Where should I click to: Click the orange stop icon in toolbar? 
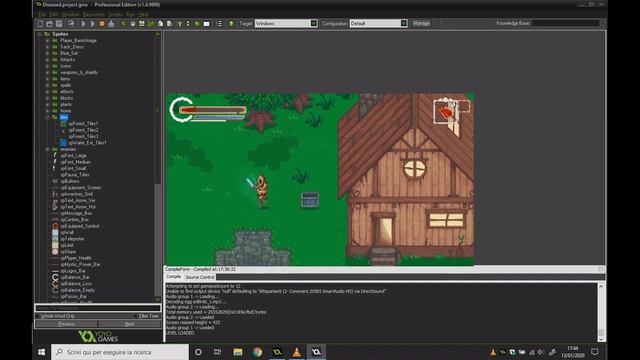102,24
